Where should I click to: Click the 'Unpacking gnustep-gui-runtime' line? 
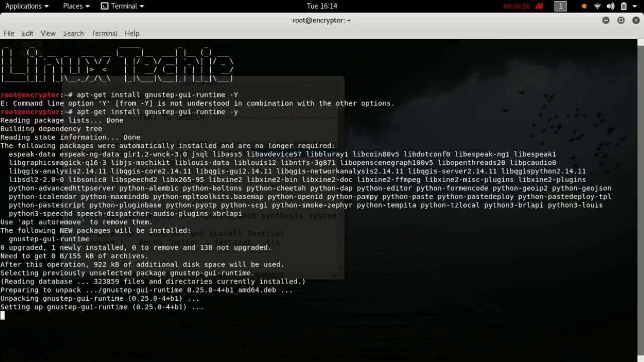coord(100,299)
